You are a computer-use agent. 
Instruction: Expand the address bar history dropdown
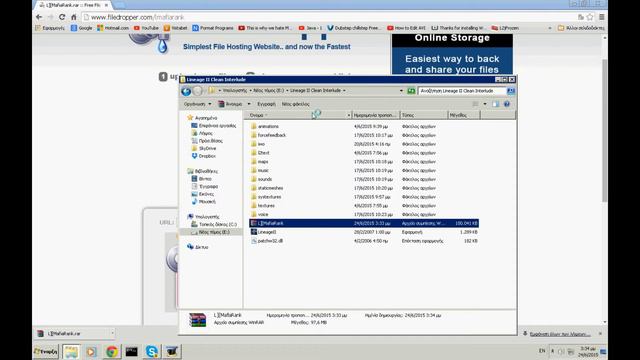401,91
